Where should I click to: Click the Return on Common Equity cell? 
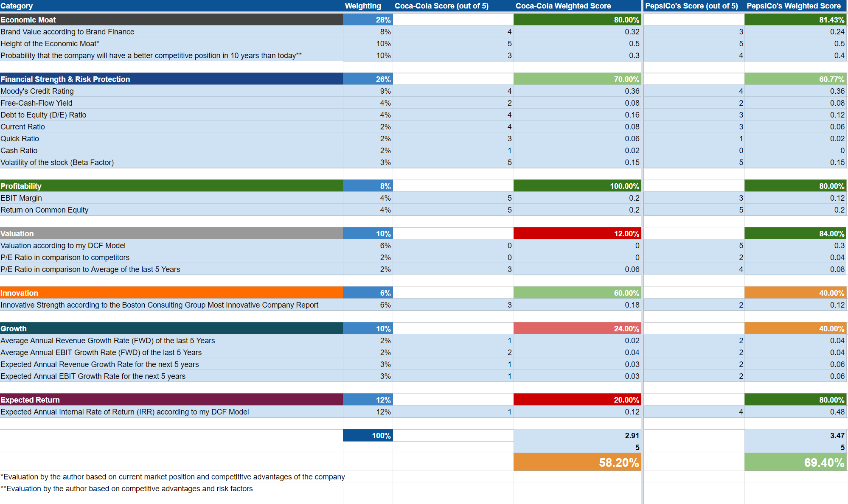point(171,210)
